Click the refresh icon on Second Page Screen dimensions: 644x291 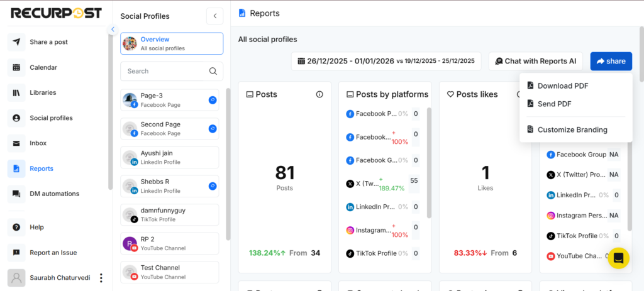pyautogui.click(x=213, y=128)
